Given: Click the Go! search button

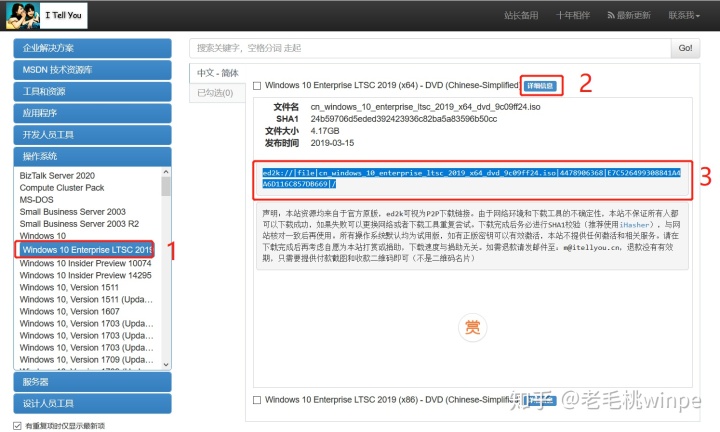Looking at the screenshot, I should pyautogui.click(x=686, y=48).
